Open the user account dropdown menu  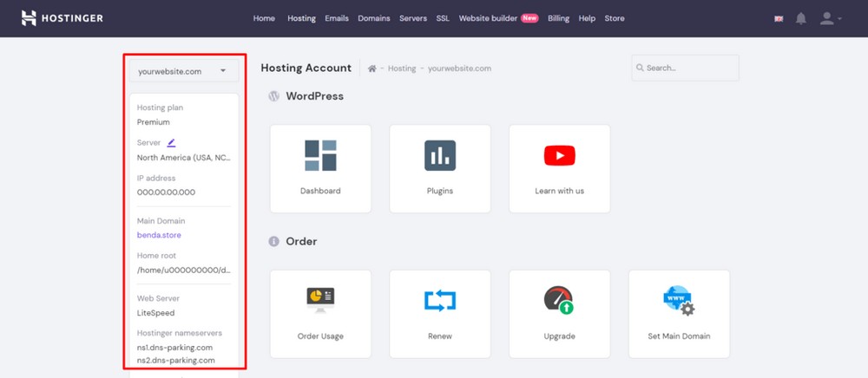(x=831, y=18)
